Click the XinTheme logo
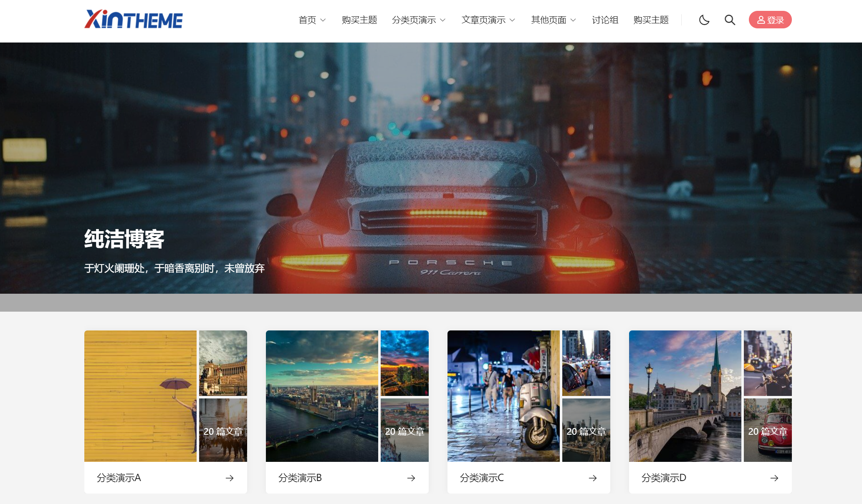The image size is (862, 504). [x=134, y=20]
